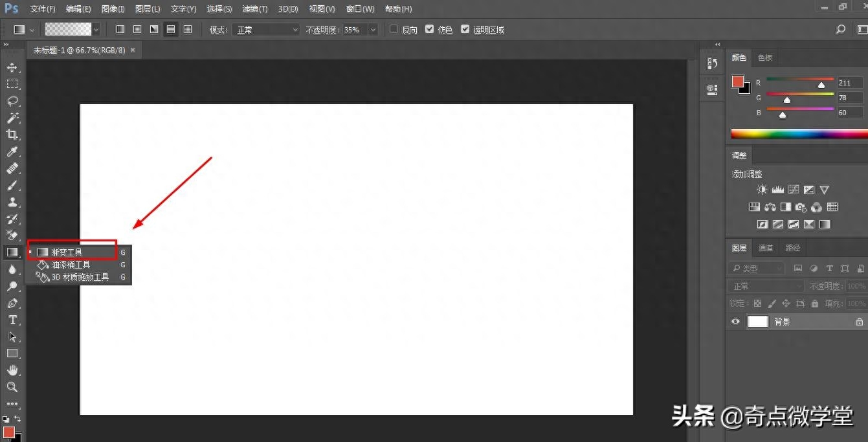This screenshot has width=868, height=442.
Task: Click the foreground color swatch in 颜色 panel
Action: click(738, 82)
